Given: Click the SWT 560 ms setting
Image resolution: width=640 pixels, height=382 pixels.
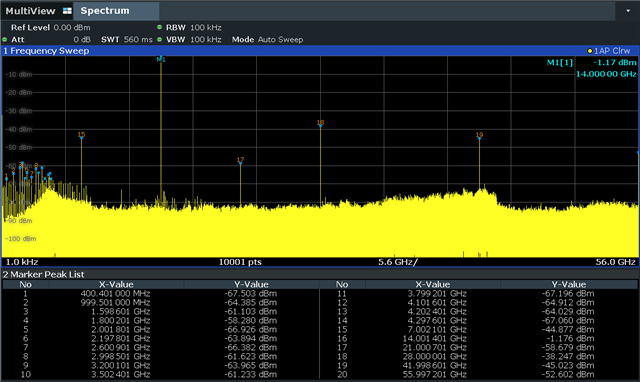Looking at the screenshot, I should [x=127, y=40].
